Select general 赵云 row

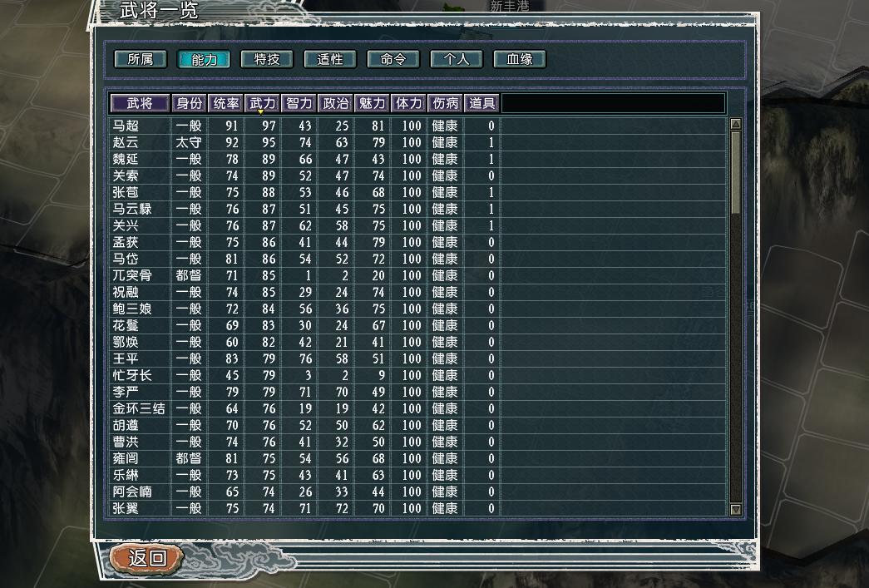[418, 142]
